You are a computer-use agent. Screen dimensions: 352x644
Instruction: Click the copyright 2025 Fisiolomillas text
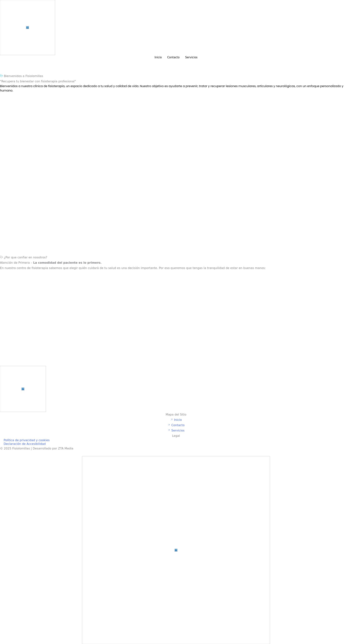tap(36, 448)
